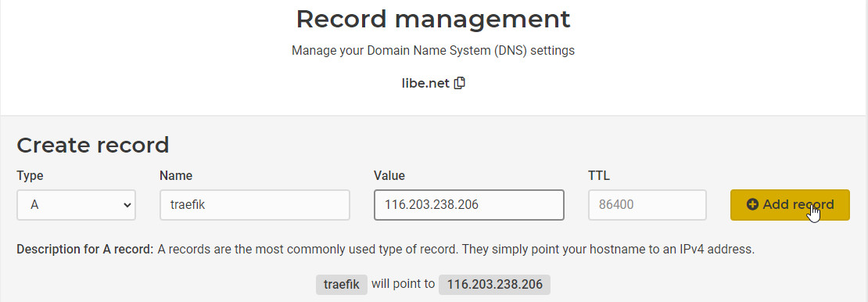Copy the libe.net domain name icon
Screen dimensions: 868x302
pos(460,84)
